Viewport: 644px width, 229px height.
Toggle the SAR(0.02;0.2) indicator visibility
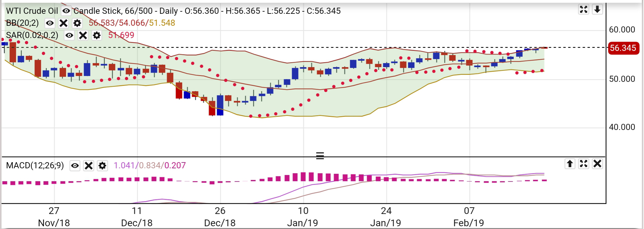(x=69, y=36)
